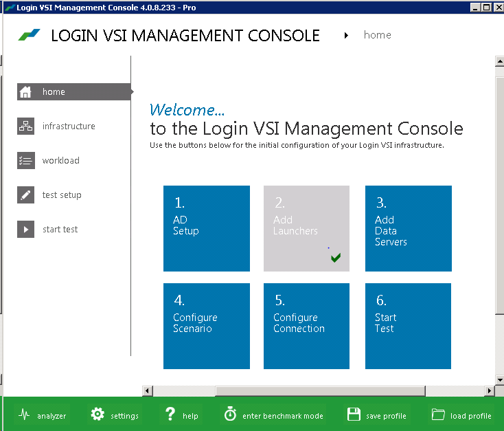504x431 pixels.
Task: Click the vertical scrollbar up arrow
Action: (499, 61)
